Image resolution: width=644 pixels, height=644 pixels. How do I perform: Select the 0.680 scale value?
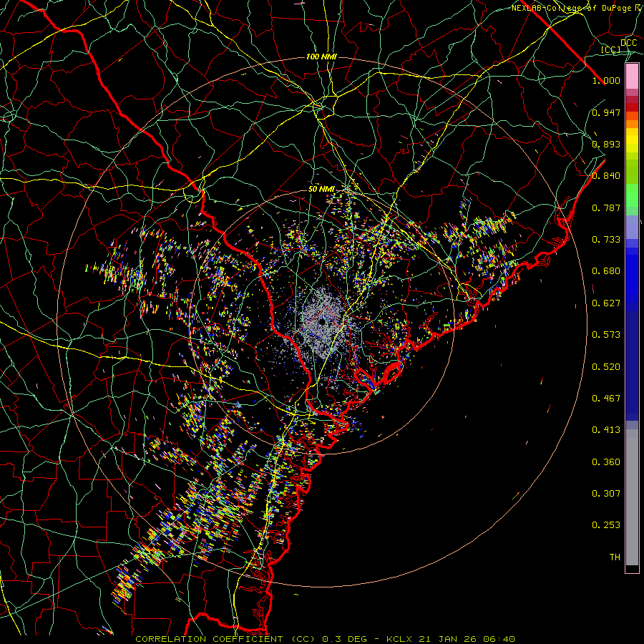coord(606,271)
